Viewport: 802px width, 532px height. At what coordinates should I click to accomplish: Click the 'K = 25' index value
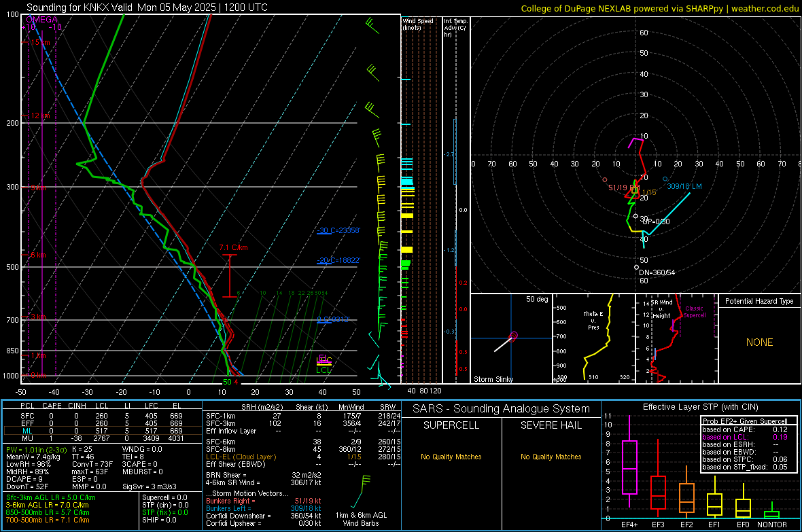82,449
